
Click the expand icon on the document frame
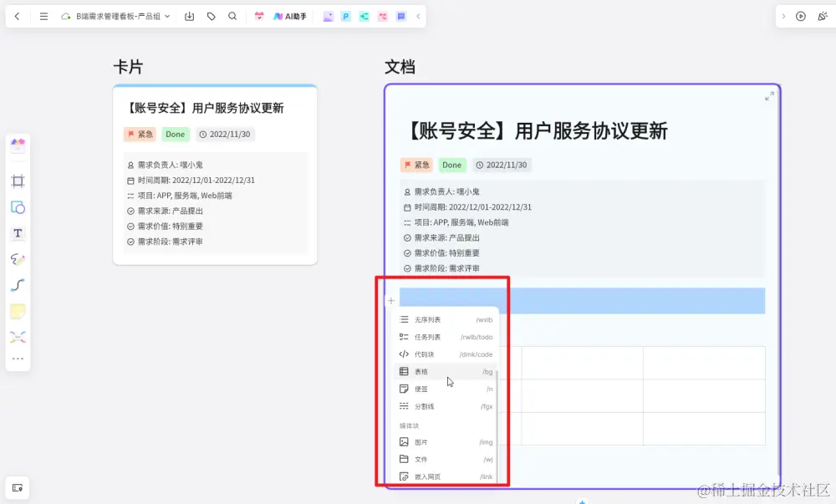(x=769, y=96)
